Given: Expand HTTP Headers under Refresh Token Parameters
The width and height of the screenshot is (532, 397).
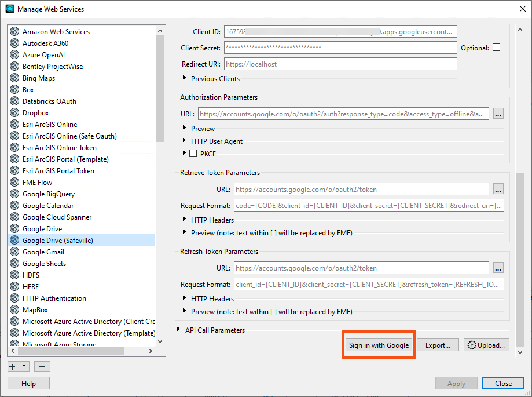Looking at the screenshot, I should (184, 298).
